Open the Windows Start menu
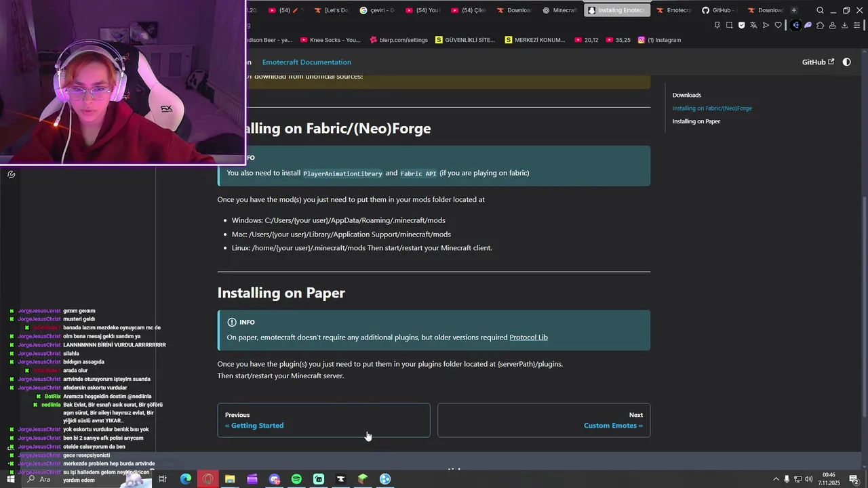 10,479
